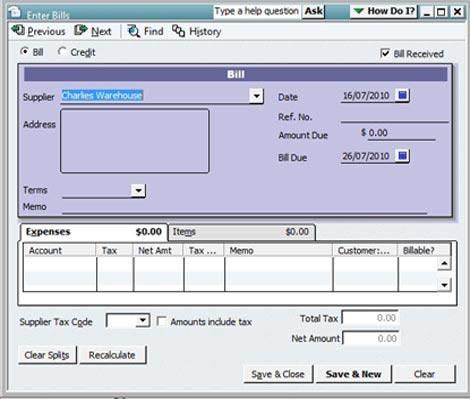This screenshot has height=399, width=470.
Task: Click the Date field 16/07/2010
Action: point(368,96)
